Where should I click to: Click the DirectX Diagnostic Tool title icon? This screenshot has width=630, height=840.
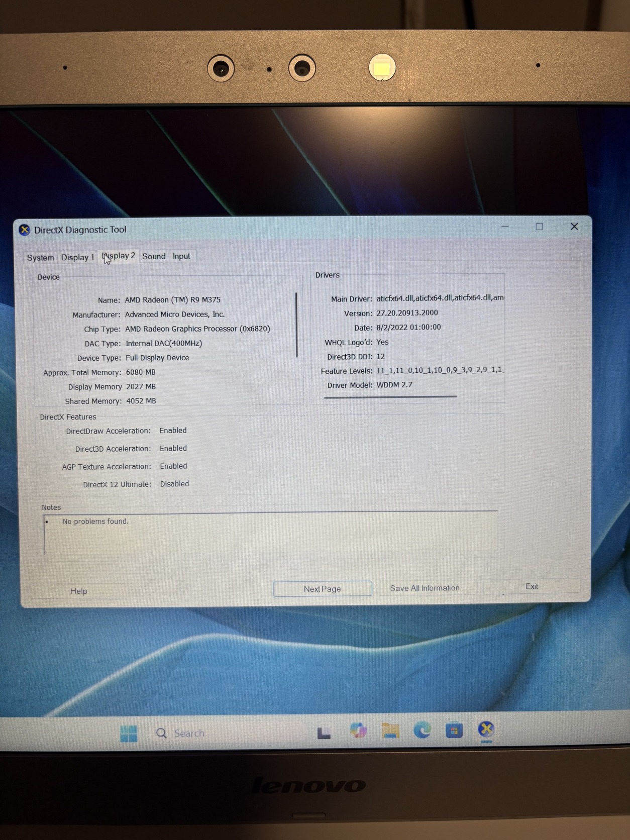25,230
